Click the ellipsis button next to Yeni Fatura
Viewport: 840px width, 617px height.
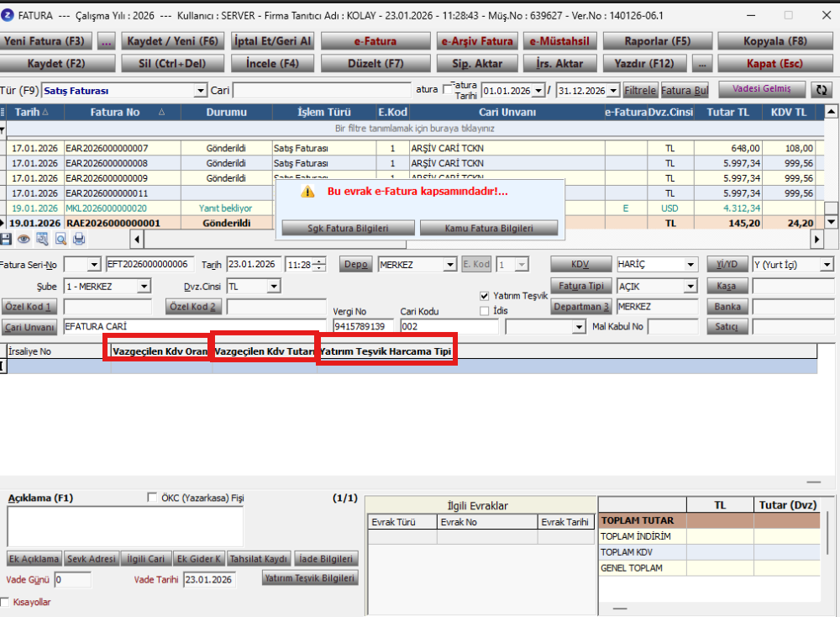point(106,41)
